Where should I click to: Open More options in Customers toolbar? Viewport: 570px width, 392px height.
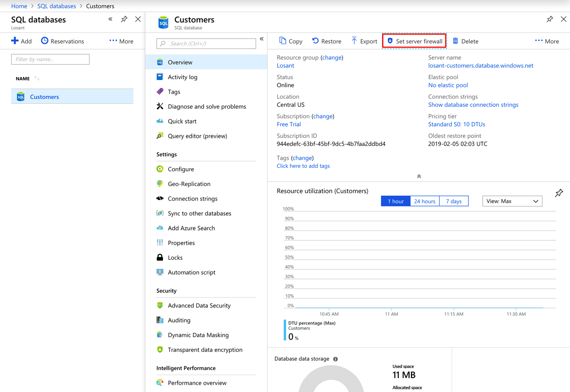[547, 41]
